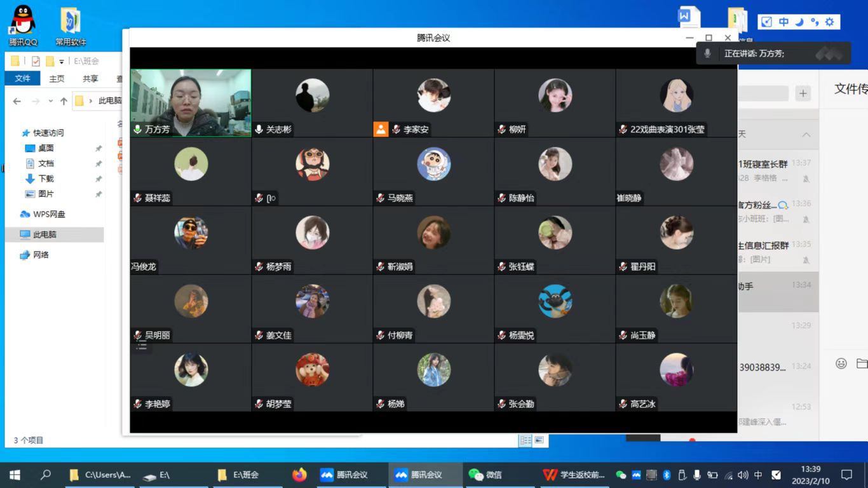Switch to large icons view in Explorer
This screenshot has height=488, width=868.
[539, 440]
